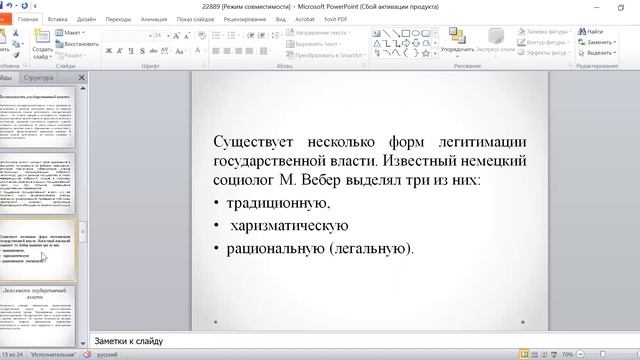This screenshot has height=360, width=640.
Task: Decrease font size with A-down icon
Action: click(x=187, y=36)
